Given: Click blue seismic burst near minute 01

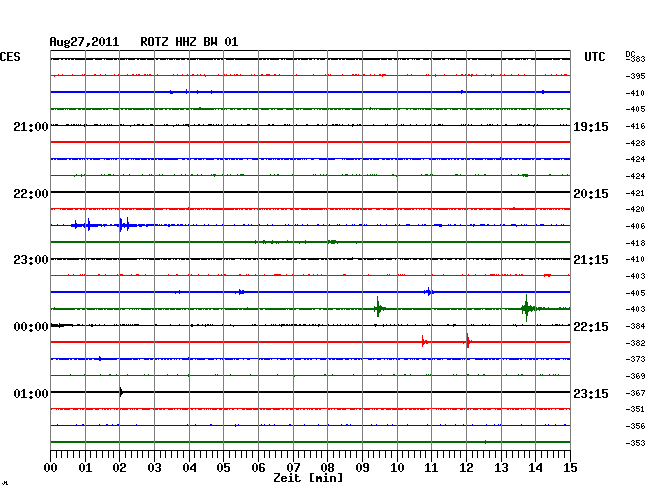Looking at the screenshot, I should click(x=87, y=225).
